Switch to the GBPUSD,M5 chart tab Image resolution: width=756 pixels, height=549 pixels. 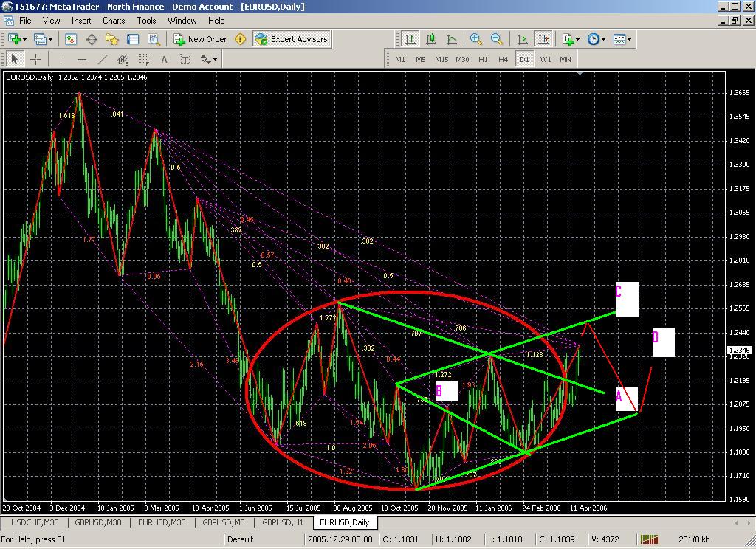pos(224,522)
